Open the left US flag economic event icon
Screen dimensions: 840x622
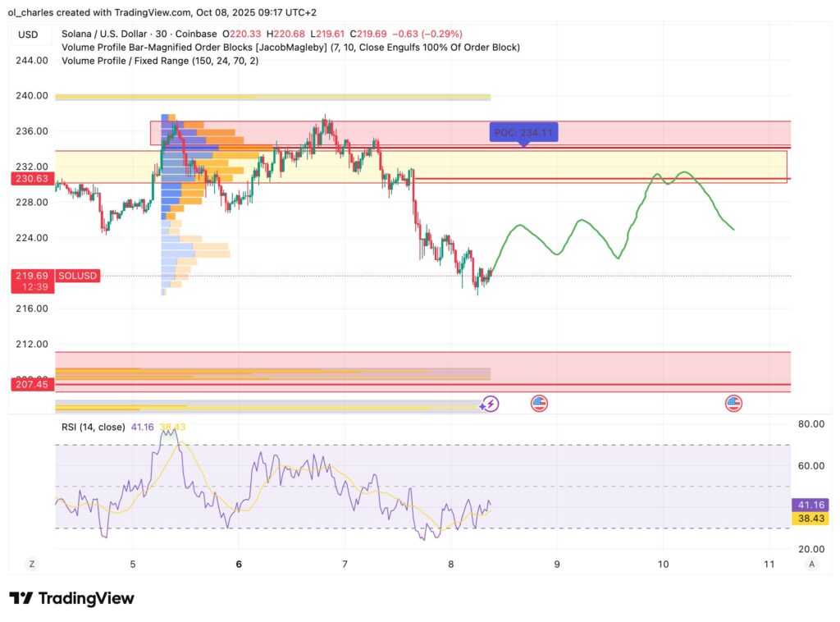pos(540,402)
